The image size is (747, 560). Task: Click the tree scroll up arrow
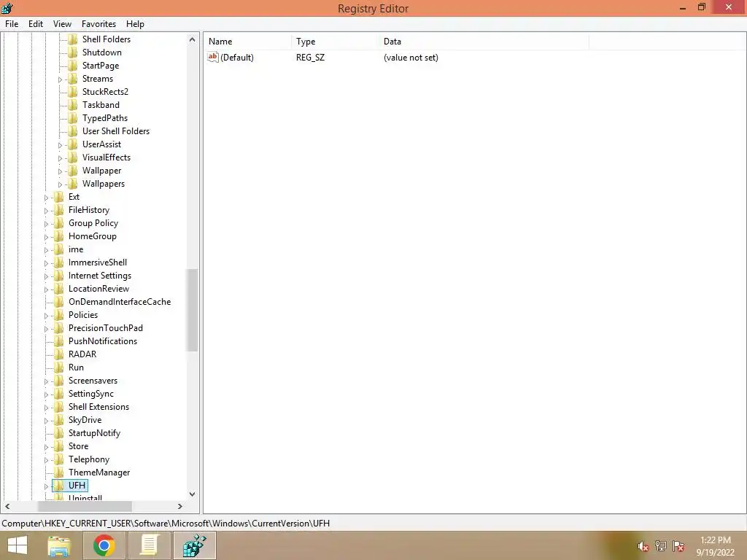(192, 39)
